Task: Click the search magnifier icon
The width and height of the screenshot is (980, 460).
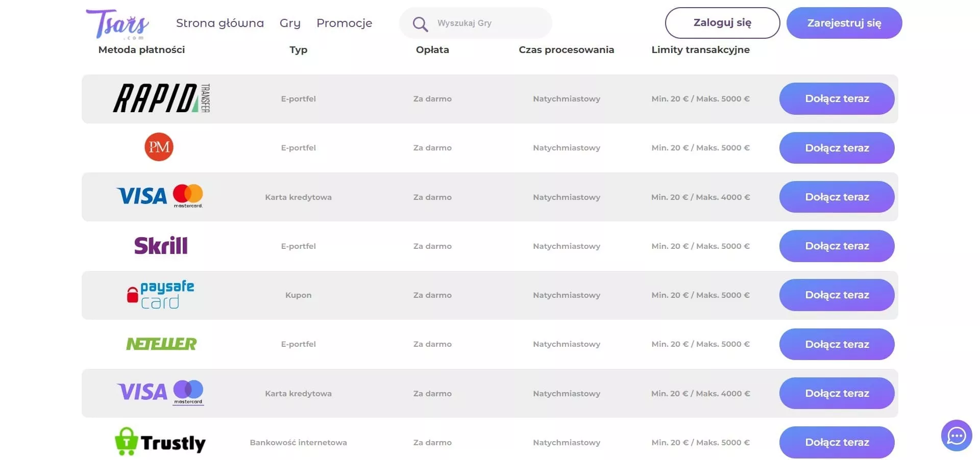Action: (x=420, y=23)
